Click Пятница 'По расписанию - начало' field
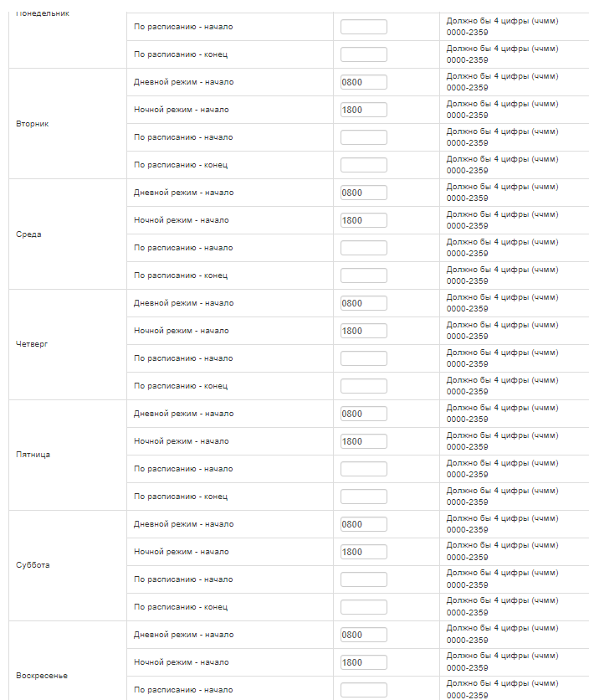Screen dimensions: 589x700 coord(364,469)
